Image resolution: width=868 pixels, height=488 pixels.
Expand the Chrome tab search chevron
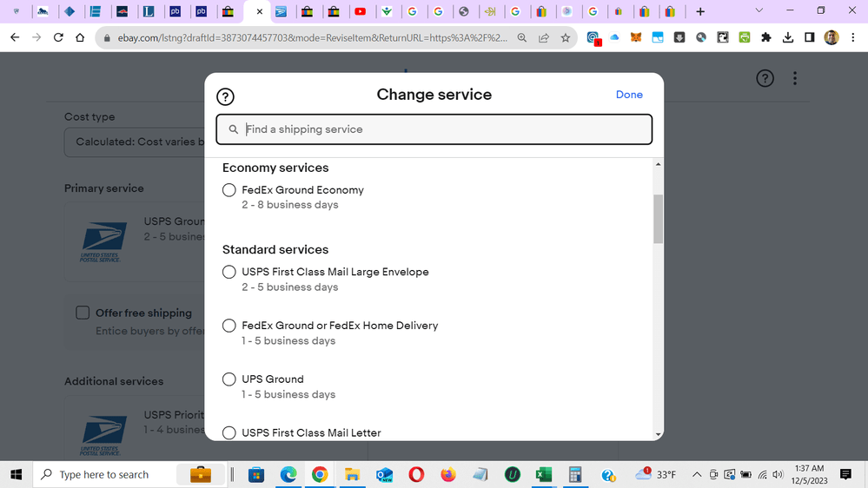point(759,11)
